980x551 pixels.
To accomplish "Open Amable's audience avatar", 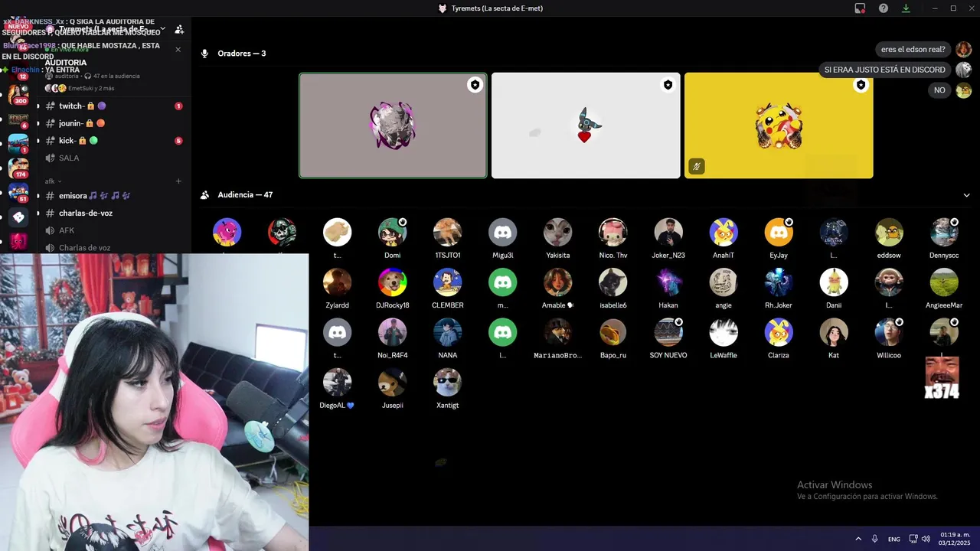I will (x=557, y=282).
